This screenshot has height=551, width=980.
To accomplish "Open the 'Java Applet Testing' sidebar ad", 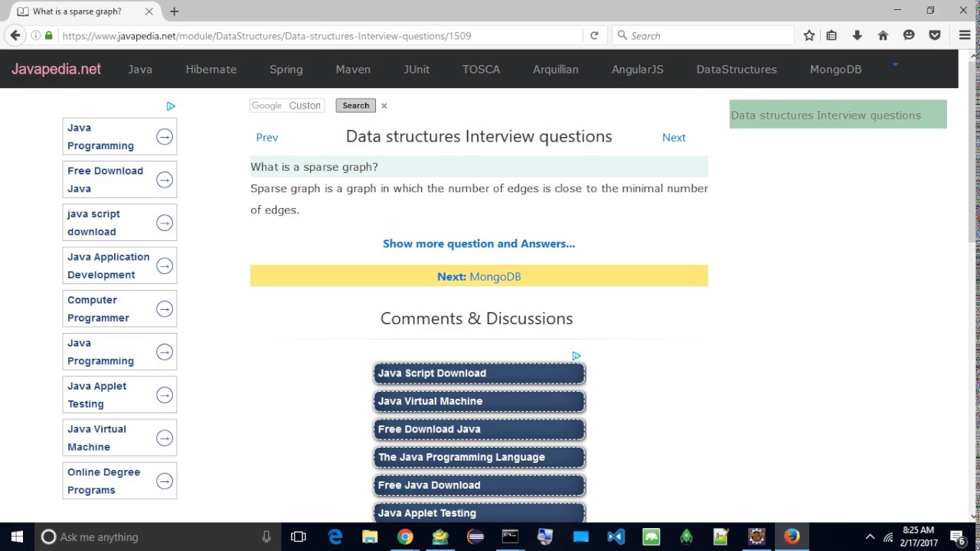I will 119,395.
